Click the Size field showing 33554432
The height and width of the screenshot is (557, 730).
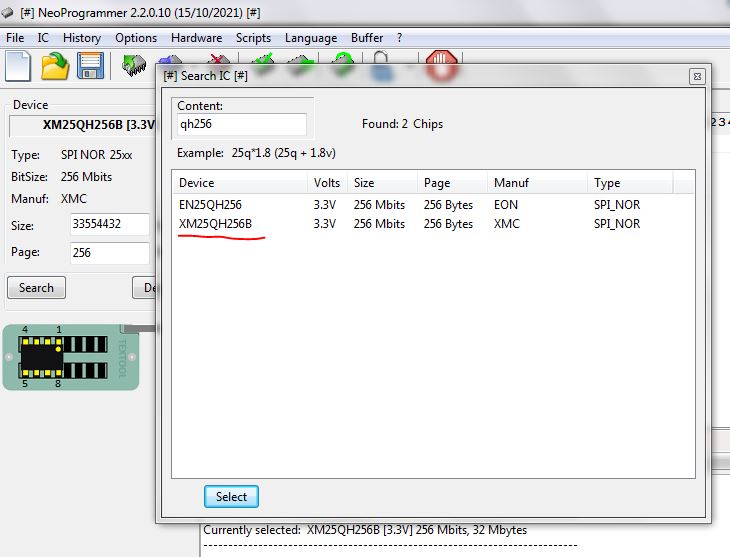pos(110,224)
